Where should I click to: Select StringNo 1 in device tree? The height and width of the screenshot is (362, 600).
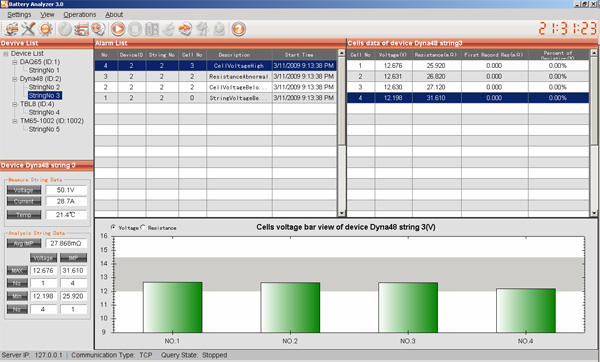44,70
